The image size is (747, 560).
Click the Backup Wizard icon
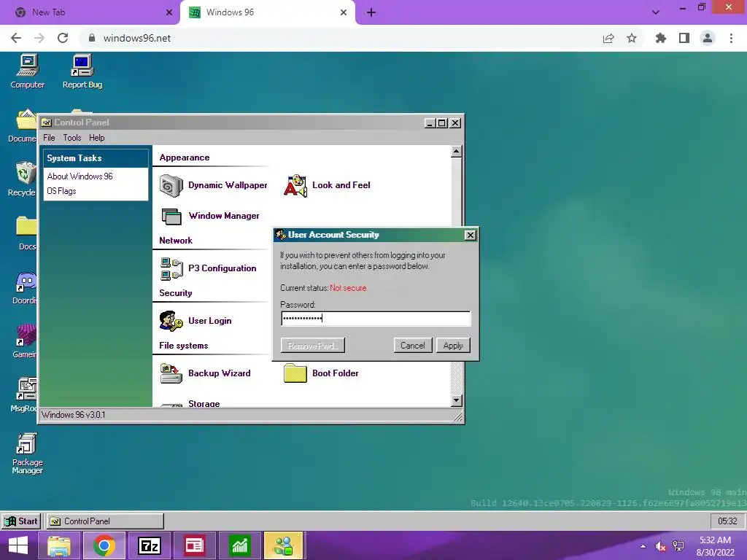tap(171, 373)
